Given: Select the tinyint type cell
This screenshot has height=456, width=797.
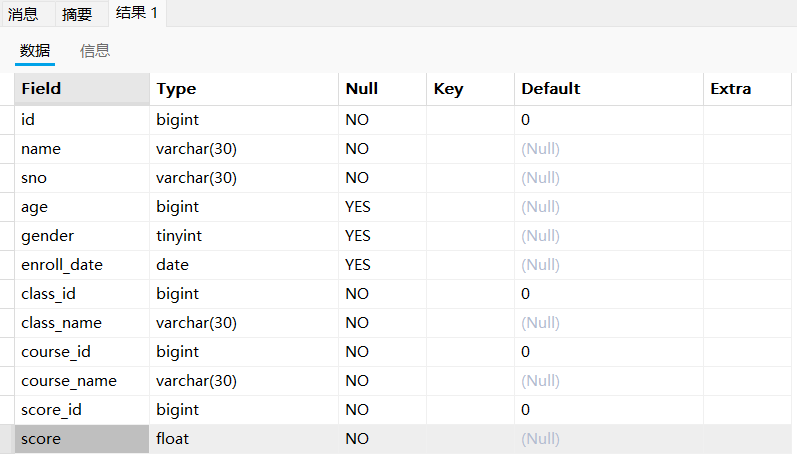Looking at the screenshot, I should 244,236.
